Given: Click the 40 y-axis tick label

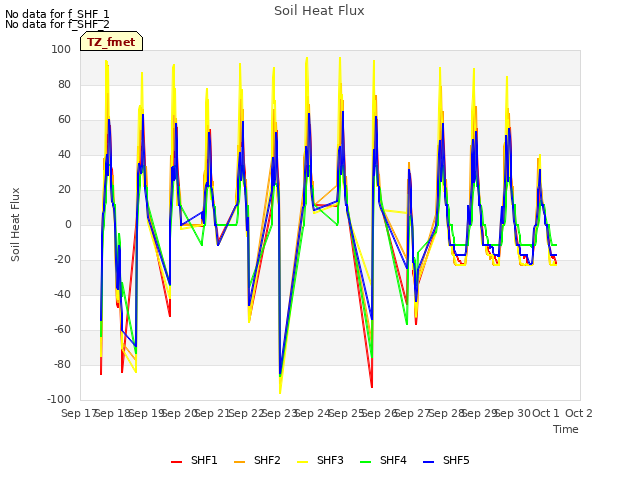Looking at the screenshot, I should [64, 155].
